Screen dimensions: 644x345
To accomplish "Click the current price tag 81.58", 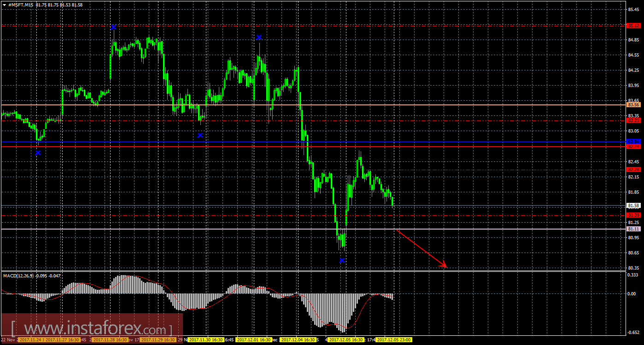I will (634, 205).
